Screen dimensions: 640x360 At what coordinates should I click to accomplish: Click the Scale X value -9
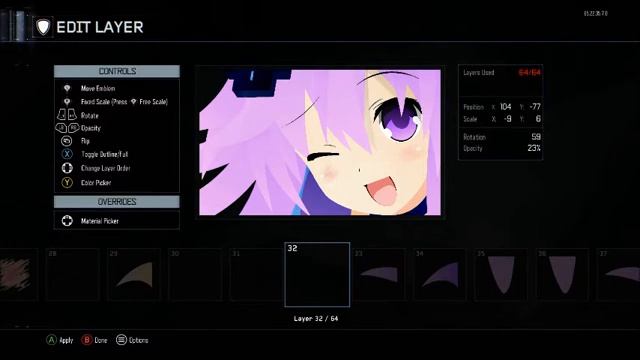(507, 119)
